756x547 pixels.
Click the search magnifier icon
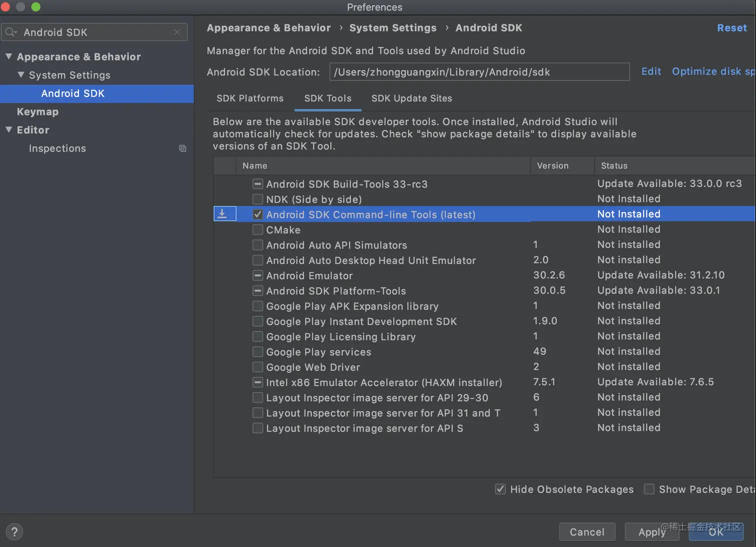point(10,32)
